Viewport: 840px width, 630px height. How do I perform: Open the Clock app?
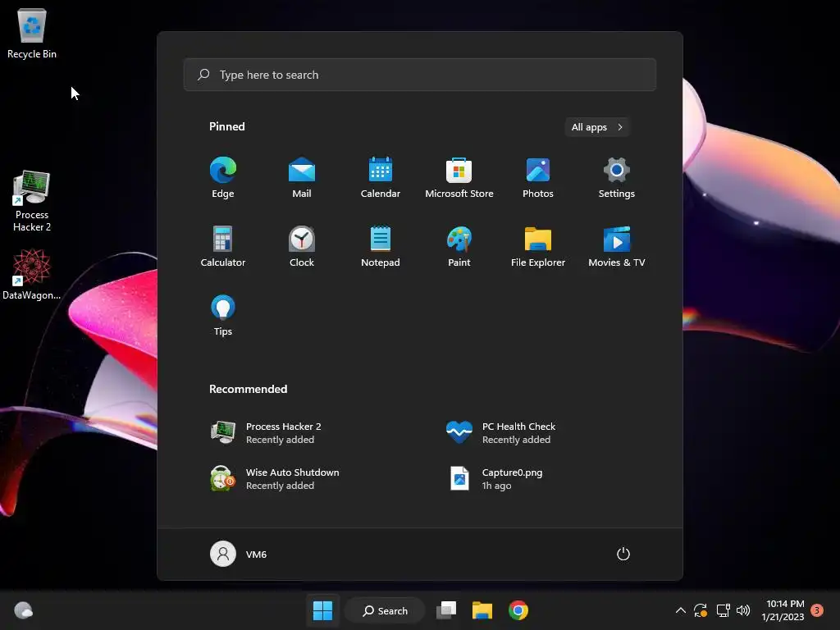pyautogui.click(x=302, y=246)
